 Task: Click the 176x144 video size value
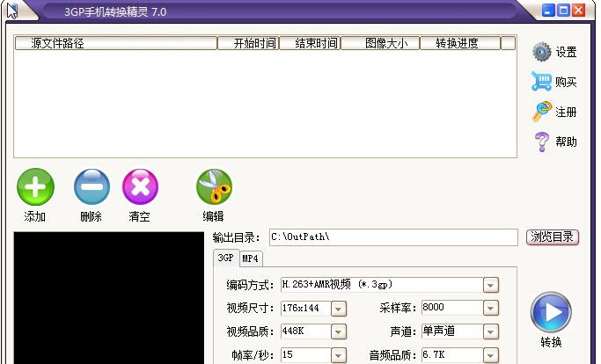click(x=301, y=308)
